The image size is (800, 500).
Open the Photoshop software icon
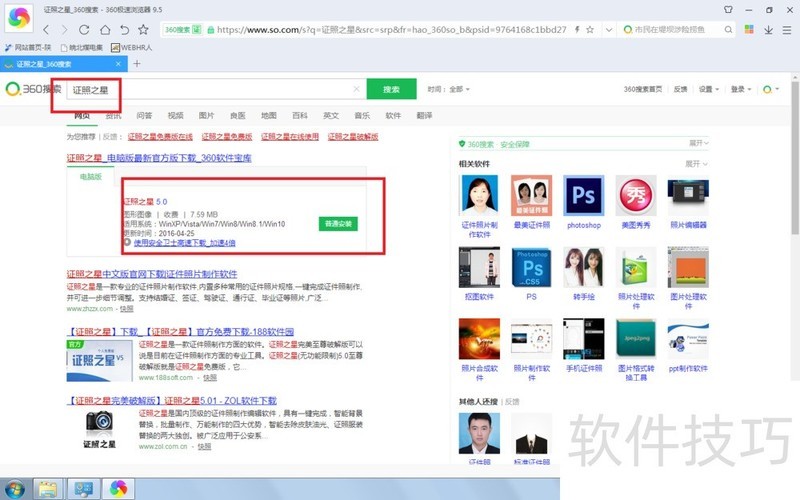click(x=583, y=196)
